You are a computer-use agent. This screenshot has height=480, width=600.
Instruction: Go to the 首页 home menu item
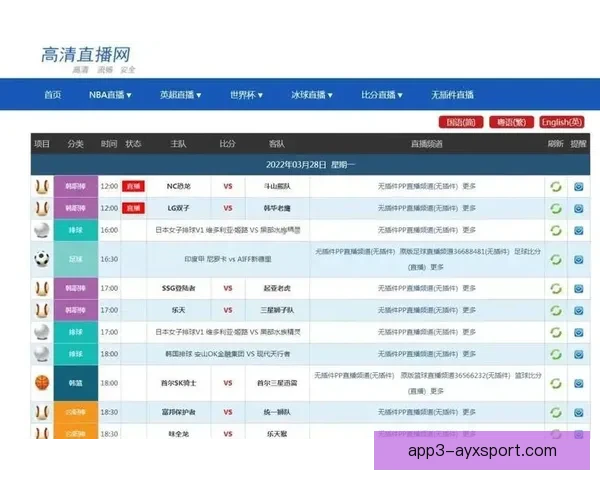click(53, 95)
